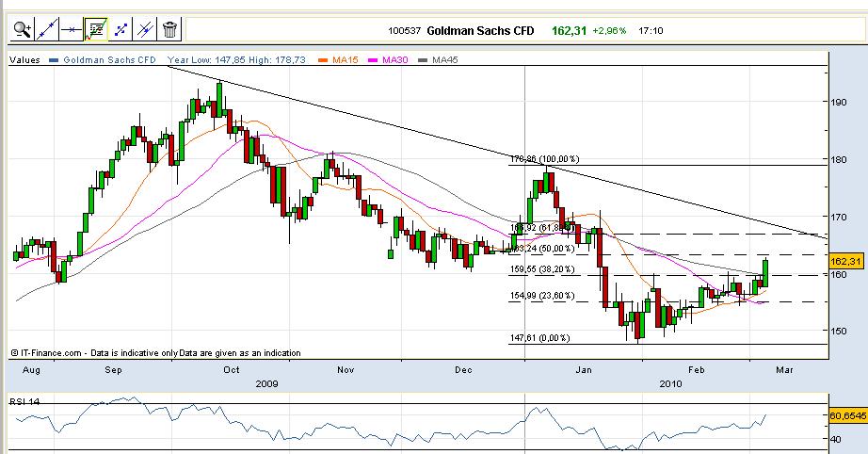Click the MA30 legend label

click(x=394, y=59)
